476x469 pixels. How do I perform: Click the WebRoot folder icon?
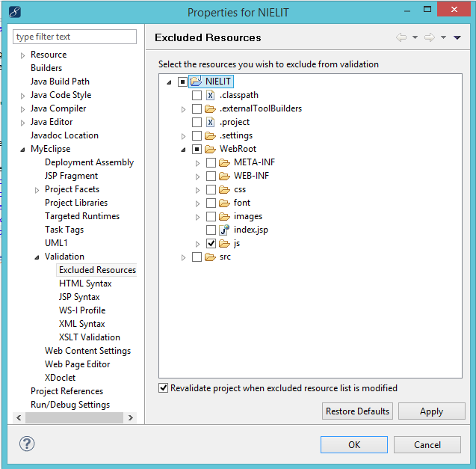210,149
